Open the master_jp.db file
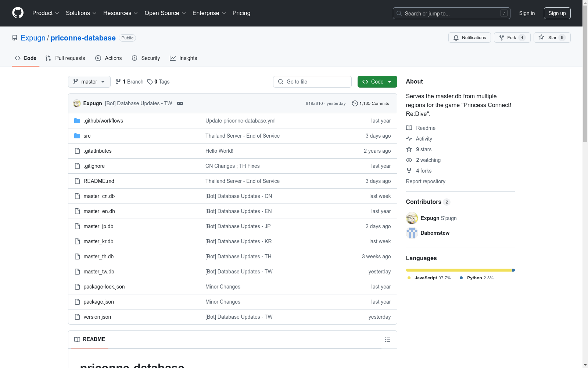588x368 pixels. [98, 226]
